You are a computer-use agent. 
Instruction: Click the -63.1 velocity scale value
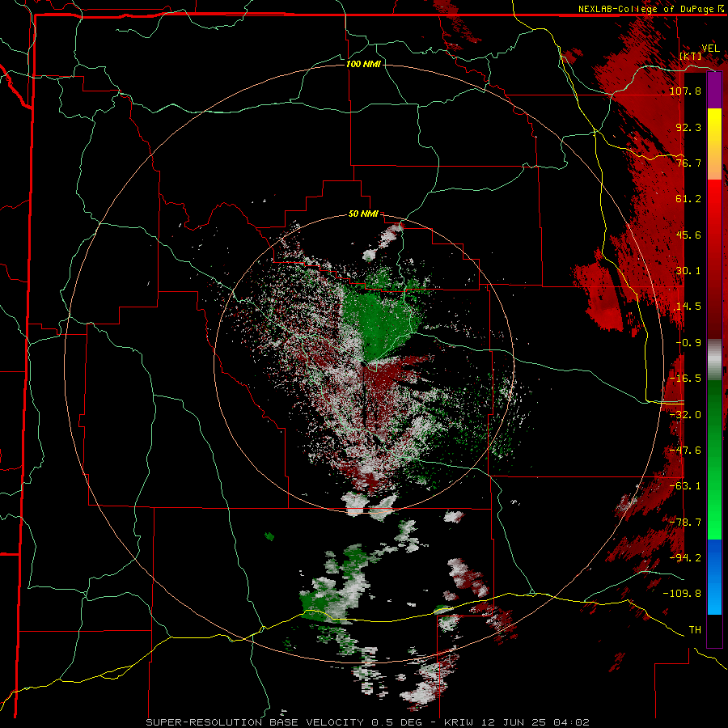point(685,485)
